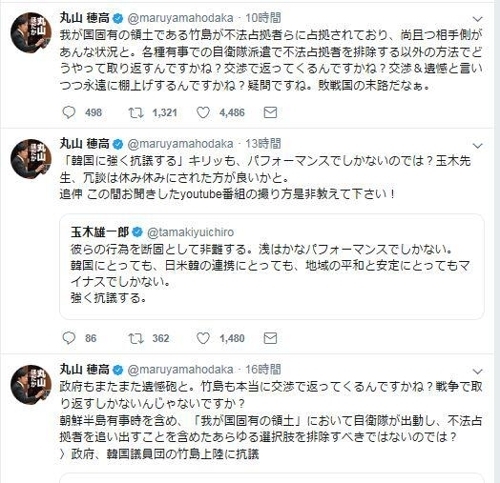Open the @tamakiyuichiro handle in quoted tweet
The height and width of the screenshot is (483, 500).
(x=190, y=232)
